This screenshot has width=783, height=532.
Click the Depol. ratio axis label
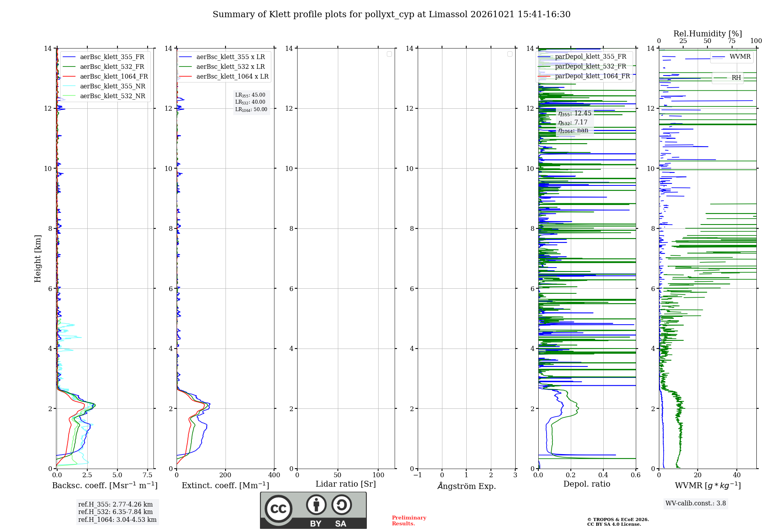587,484
